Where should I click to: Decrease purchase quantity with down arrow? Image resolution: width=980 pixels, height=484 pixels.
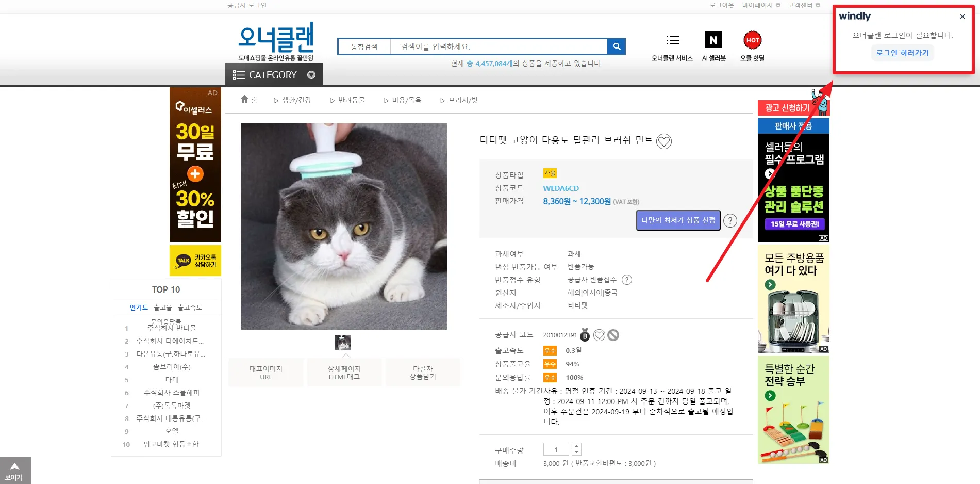tap(576, 453)
